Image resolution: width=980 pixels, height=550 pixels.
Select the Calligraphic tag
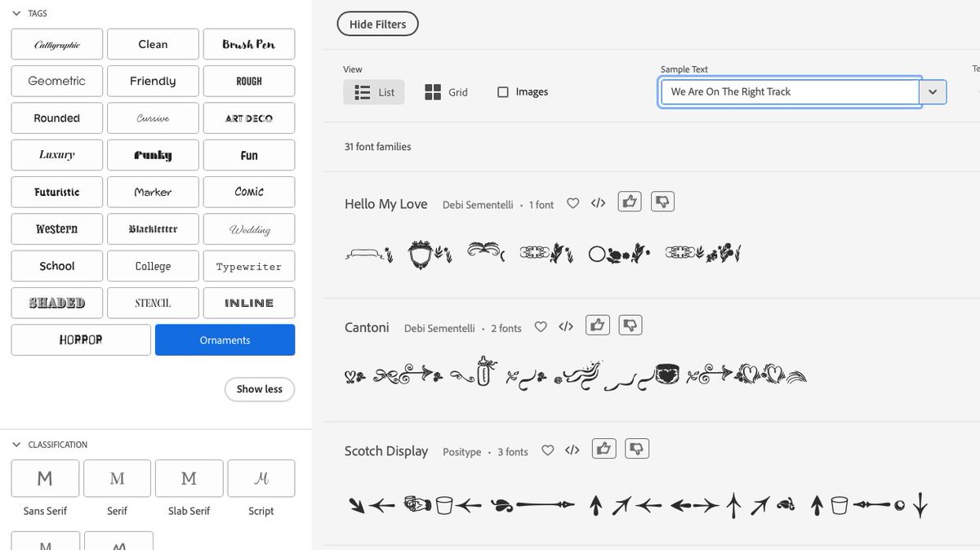pos(57,45)
